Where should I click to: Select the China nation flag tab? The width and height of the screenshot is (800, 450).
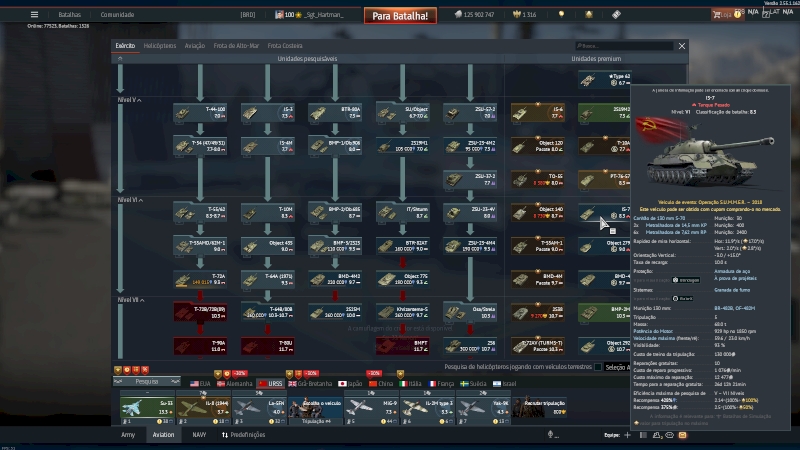tap(381, 384)
